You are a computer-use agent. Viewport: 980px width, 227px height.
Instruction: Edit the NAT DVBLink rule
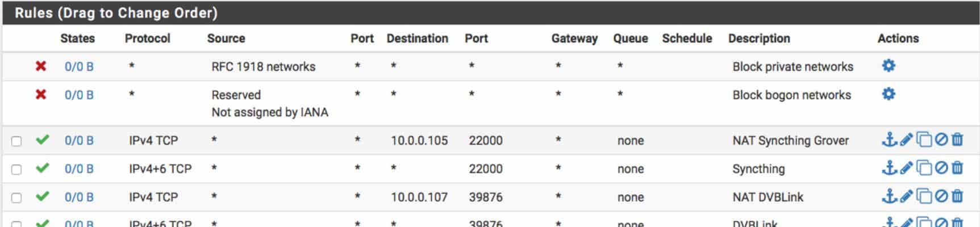point(906,196)
